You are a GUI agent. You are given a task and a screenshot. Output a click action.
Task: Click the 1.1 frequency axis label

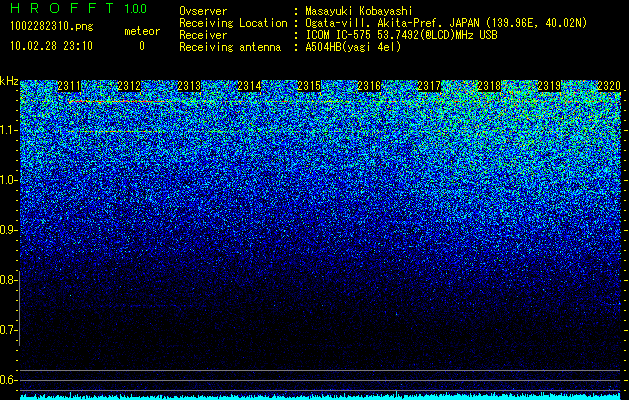click(x=7, y=130)
